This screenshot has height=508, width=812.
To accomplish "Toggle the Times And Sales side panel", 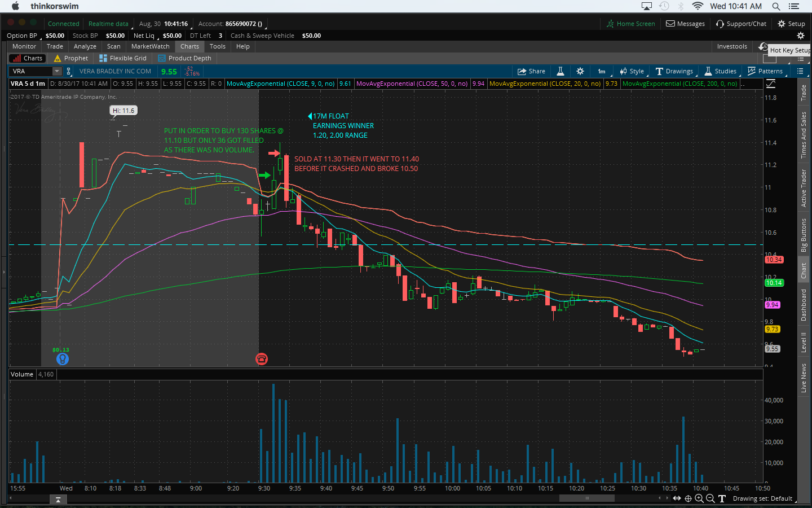I will (804, 135).
